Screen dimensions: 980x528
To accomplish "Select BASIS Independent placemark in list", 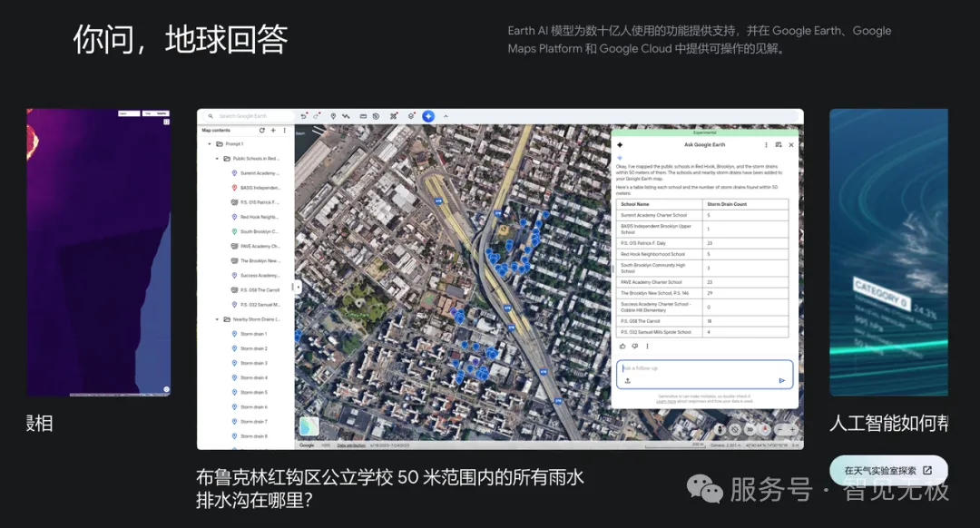I will click(246, 188).
